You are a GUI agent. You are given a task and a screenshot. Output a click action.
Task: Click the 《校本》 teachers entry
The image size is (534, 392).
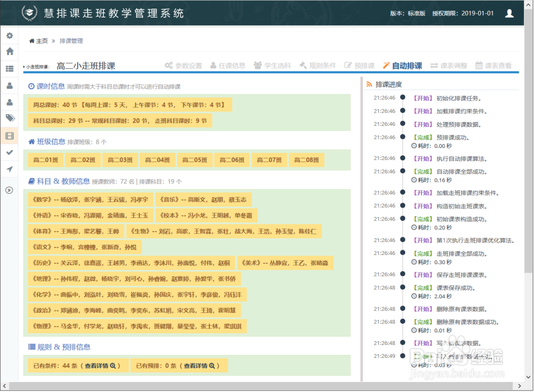[206, 215]
